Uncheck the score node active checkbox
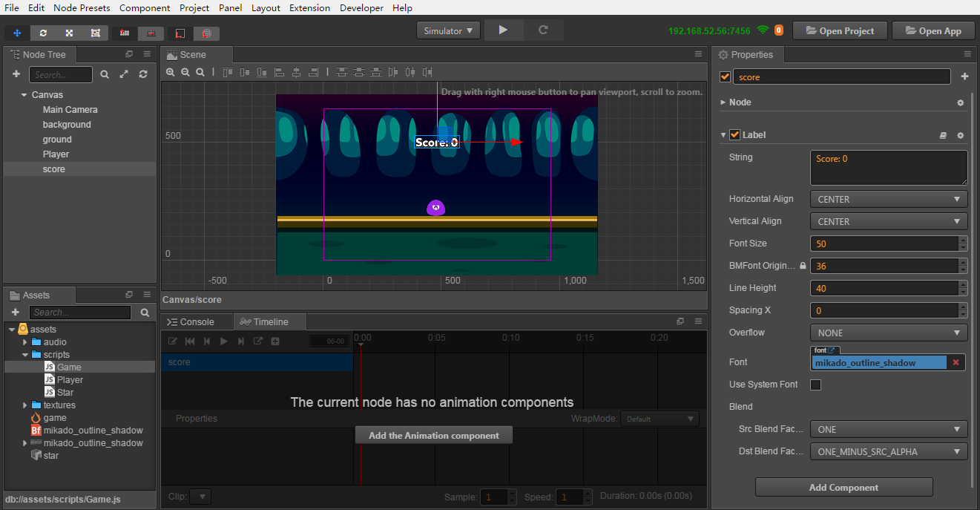 pyautogui.click(x=725, y=77)
